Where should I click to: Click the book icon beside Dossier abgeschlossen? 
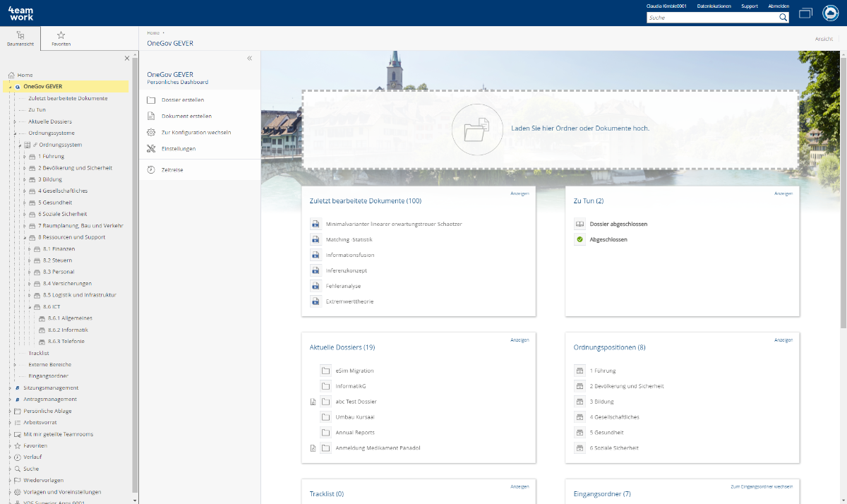click(579, 224)
